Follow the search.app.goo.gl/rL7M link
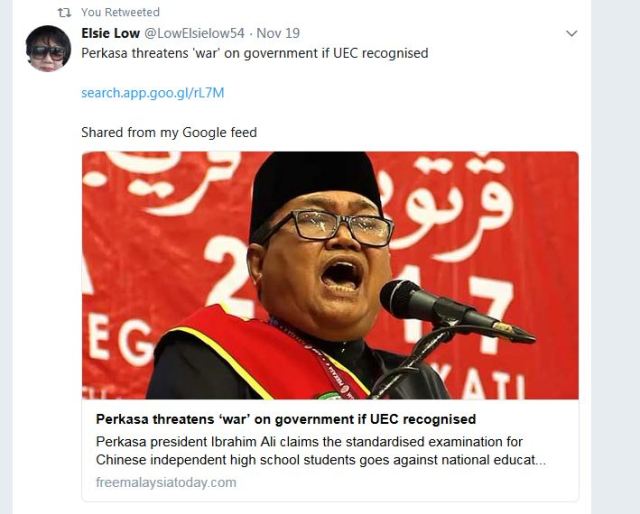The height and width of the screenshot is (514, 640). click(153, 93)
